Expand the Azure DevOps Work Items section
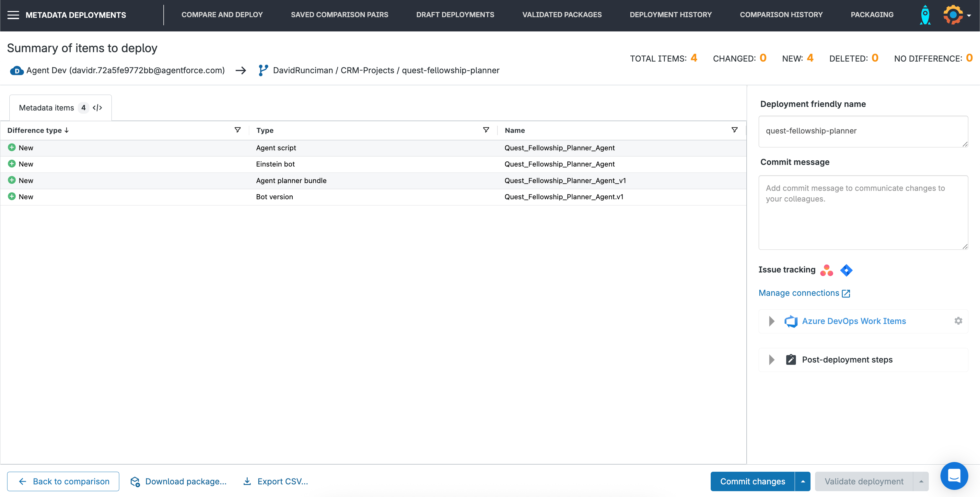The width and height of the screenshot is (980, 497). pyautogui.click(x=772, y=321)
